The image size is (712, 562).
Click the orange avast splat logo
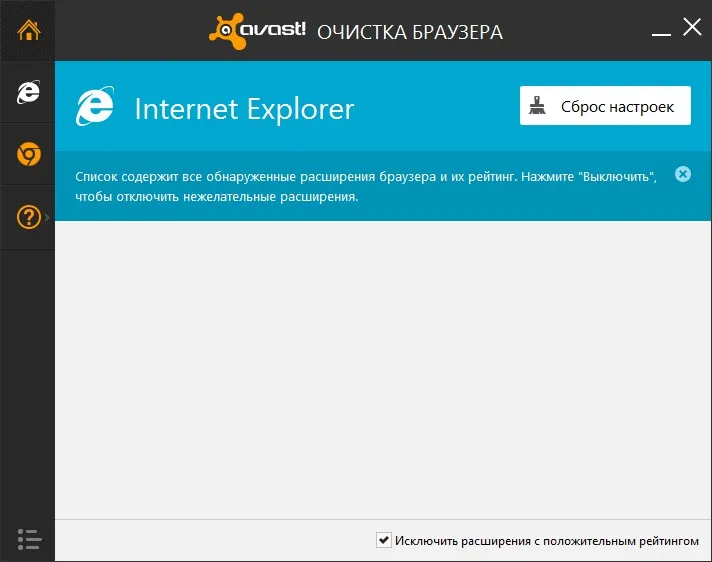click(x=225, y=31)
